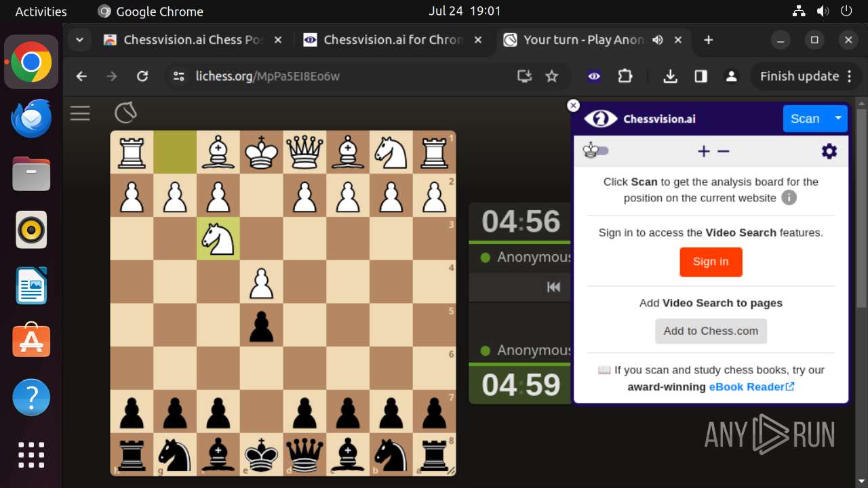868x488 pixels.
Task: Close the Chessvision popup with X
Action: click(574, 105)
